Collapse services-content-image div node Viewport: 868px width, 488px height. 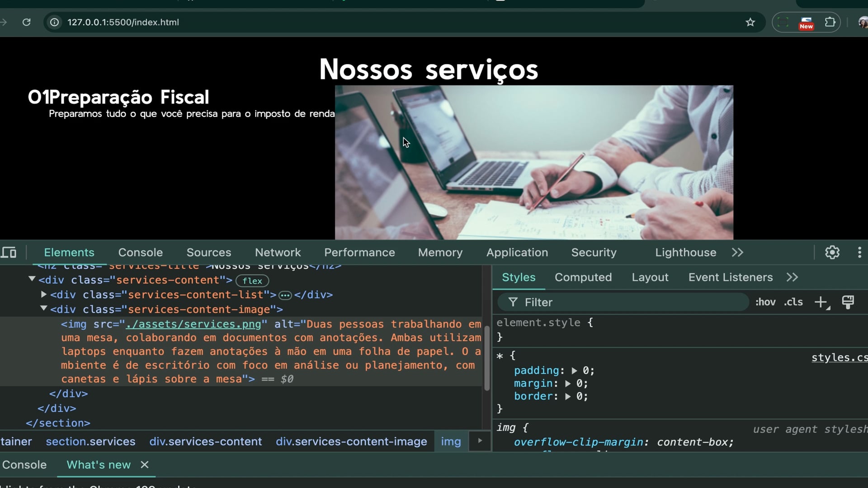44,309
